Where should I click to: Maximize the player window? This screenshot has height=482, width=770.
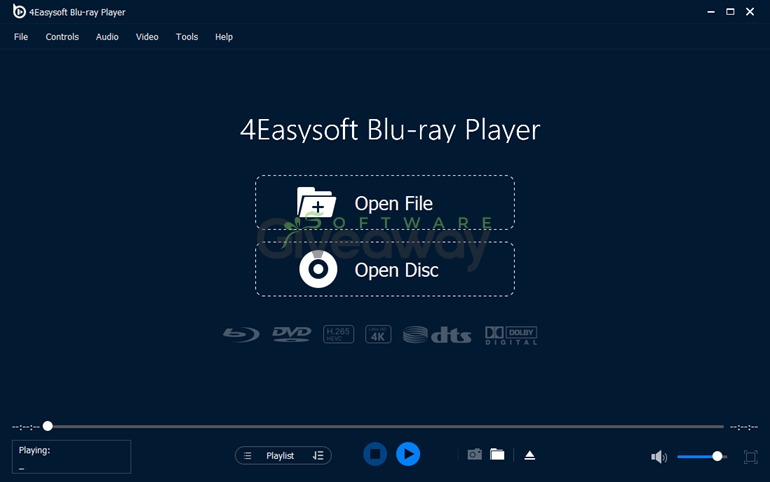click(730, 12)
